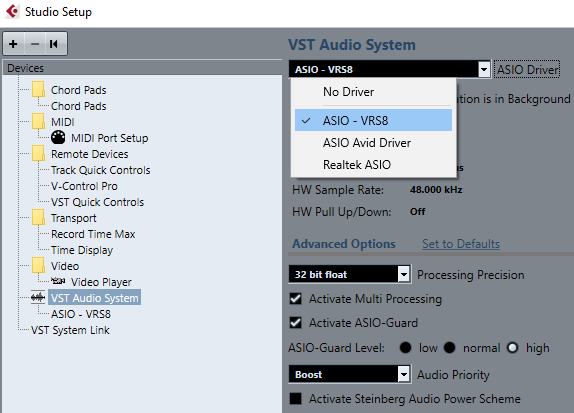Select ASIO-Guard Level low
574x413 pixels.
(405, 347)
